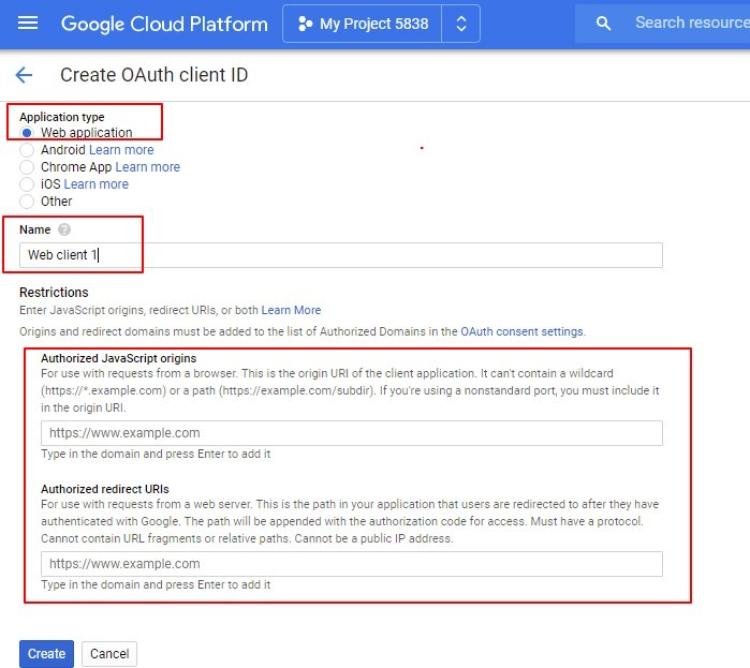Click the Create OAuth client ID heading
The image size is (750, 668).
click(154, 75)
